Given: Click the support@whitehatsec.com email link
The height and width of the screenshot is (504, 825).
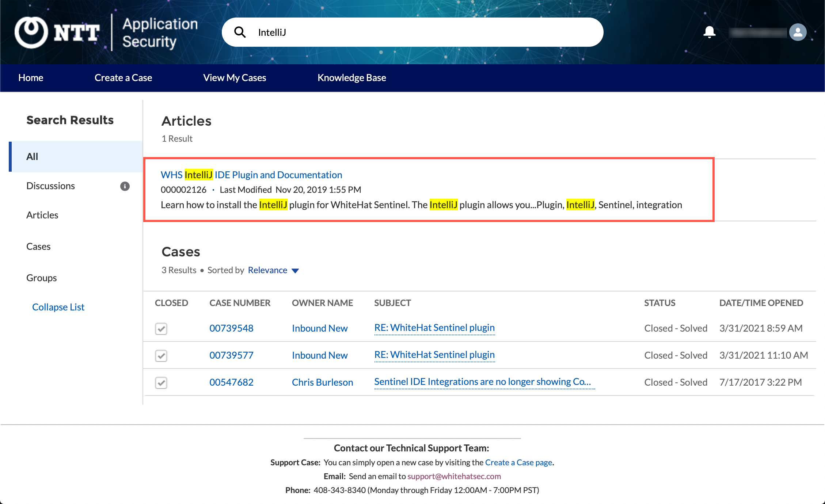Looking at the screenshot, I should point(454,476).
